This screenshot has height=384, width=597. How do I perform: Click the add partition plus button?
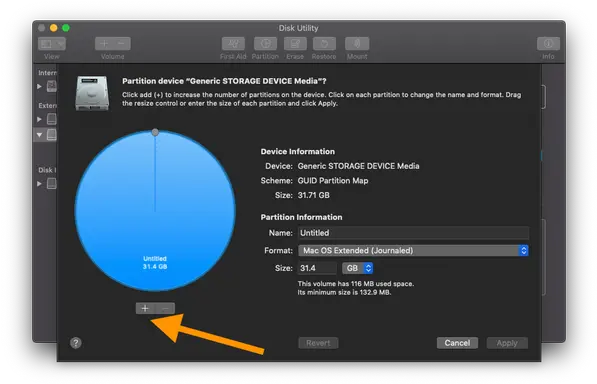tap(145, 308)
